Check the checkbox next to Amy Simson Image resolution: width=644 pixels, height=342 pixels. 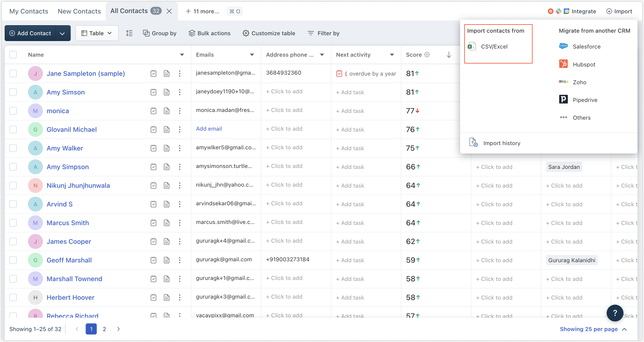click(14, 92)
